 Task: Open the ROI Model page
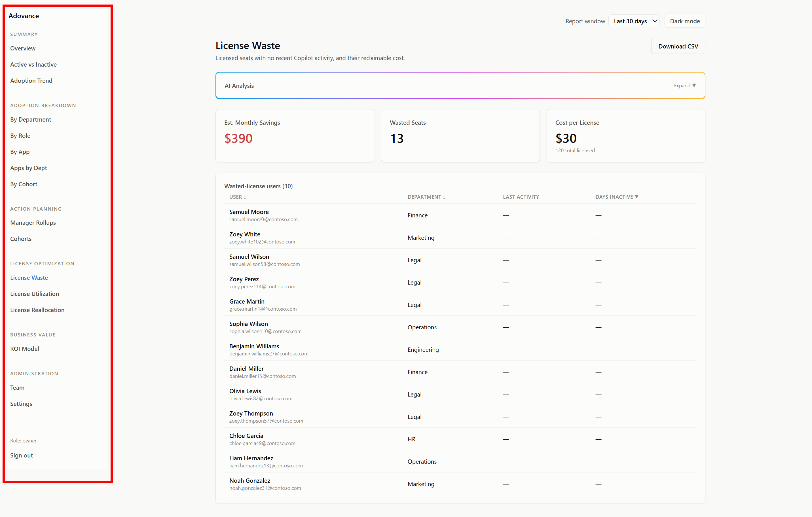(25, 348)
